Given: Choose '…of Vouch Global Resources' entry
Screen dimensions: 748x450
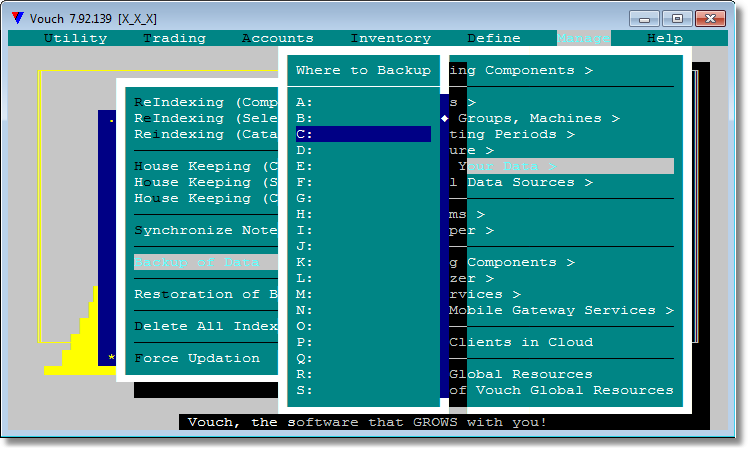Looking at the screenshot, I should (x=561, y=390).
